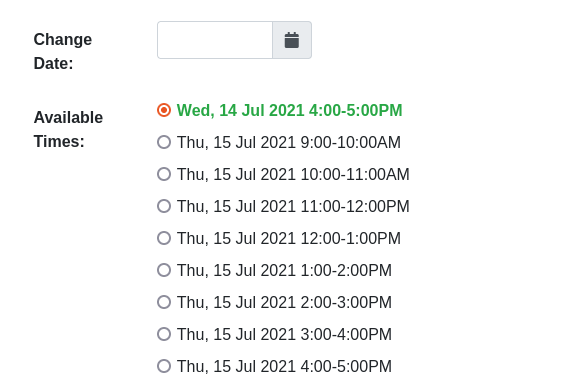Select the radio circle for Thu 12:00-1:00PM
566x380 pixels.
[x=164, y=238]
